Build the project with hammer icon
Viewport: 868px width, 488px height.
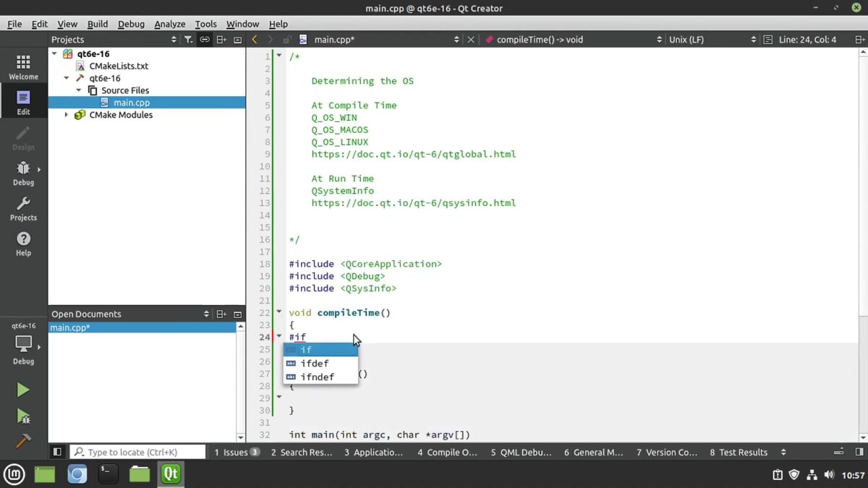point(23,440)
